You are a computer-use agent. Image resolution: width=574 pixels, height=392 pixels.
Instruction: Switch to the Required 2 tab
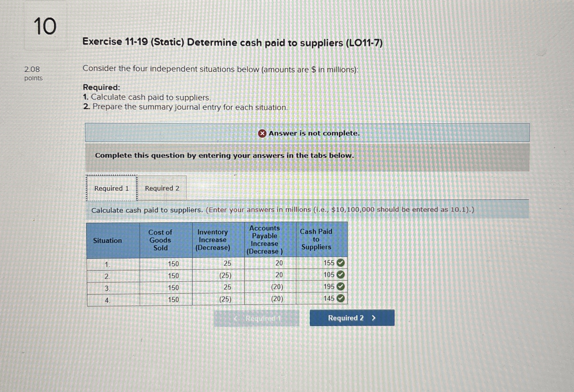click(163, 188)
